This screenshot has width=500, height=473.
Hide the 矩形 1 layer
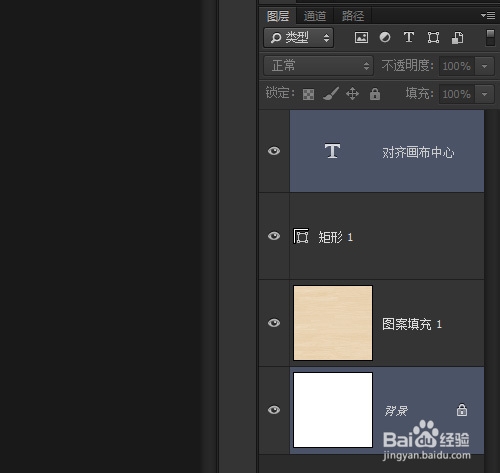(x=274, y=236)
